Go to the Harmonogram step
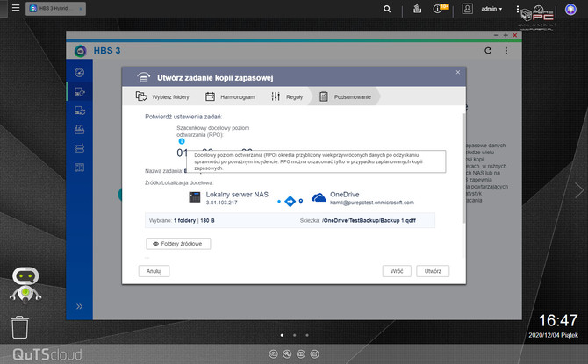 click(x=230, y=96)
